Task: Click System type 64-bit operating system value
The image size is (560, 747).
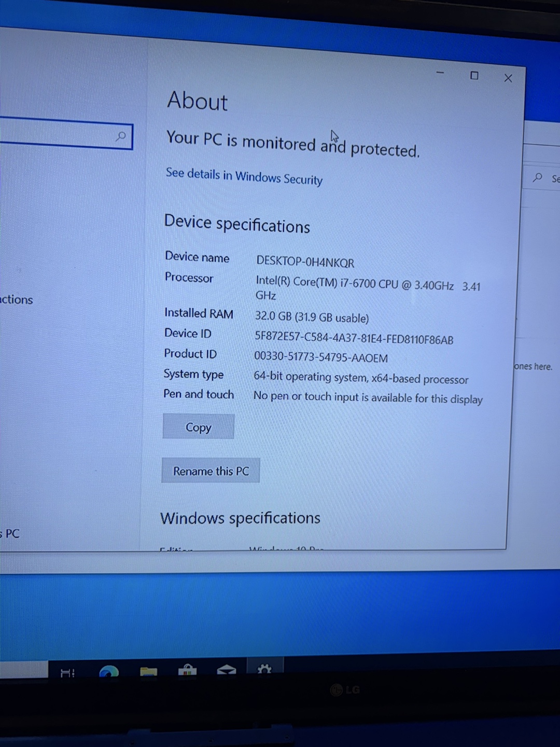Action: pos(361,378)
